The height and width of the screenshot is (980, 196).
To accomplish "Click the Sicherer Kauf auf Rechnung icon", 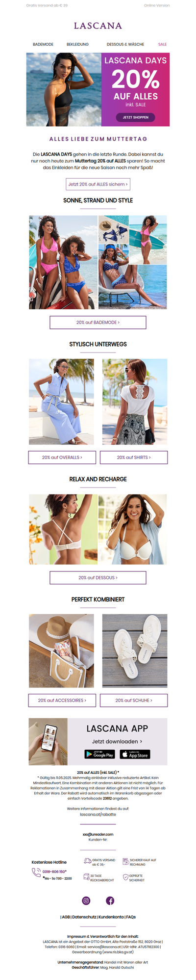I will [125, 861].
